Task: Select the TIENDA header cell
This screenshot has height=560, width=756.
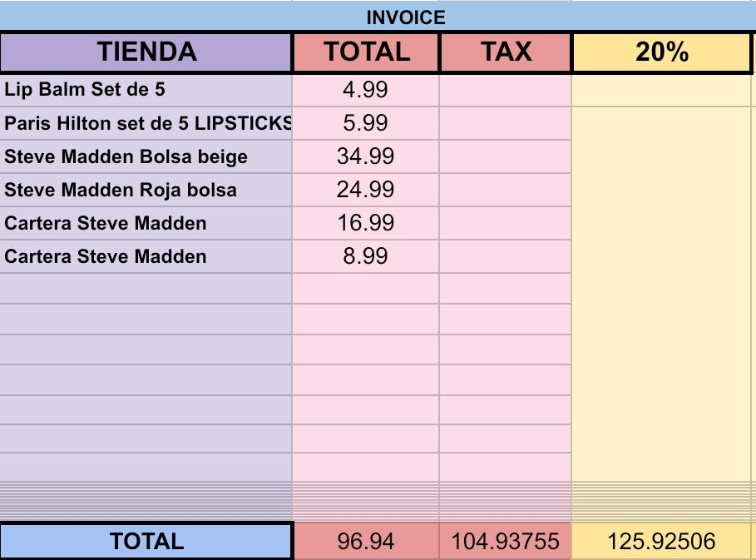Action: [x=146, y=52]
